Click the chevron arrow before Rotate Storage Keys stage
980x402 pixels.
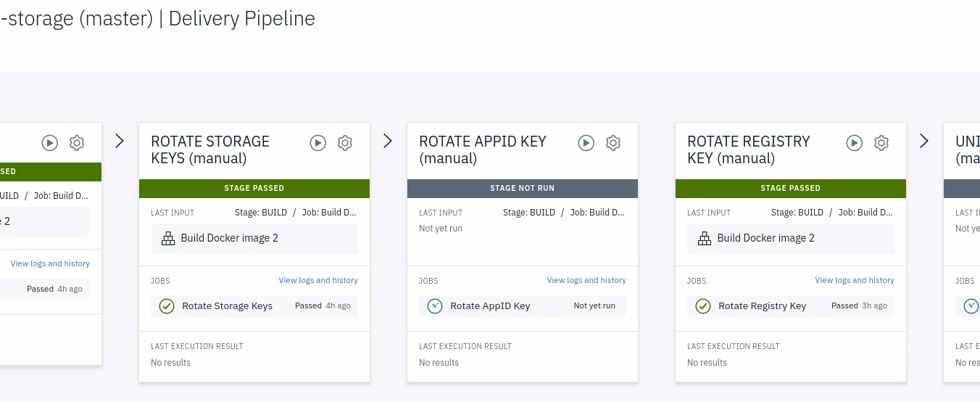click(120, 141)
